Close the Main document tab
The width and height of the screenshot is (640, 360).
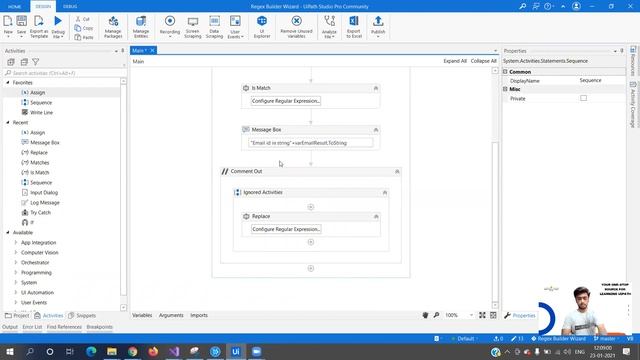(x=152, y=50)
